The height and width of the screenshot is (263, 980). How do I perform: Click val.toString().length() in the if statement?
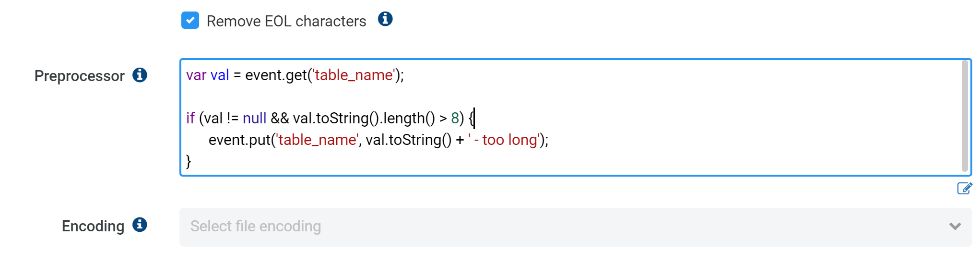364,118
